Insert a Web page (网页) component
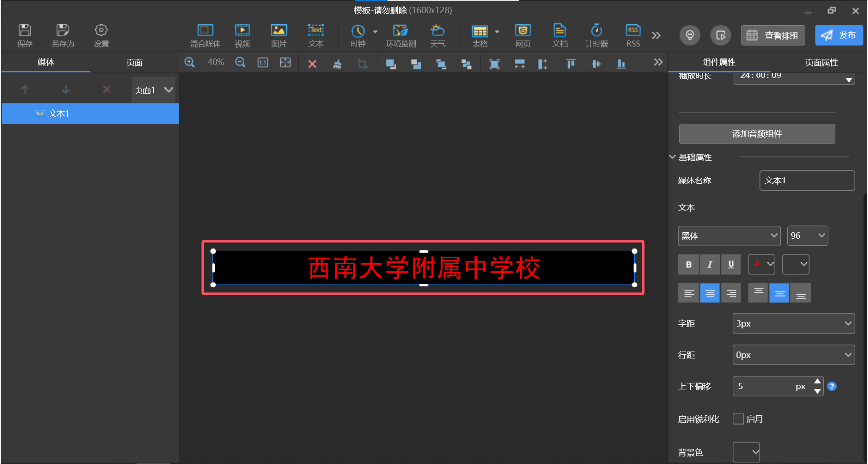This screenshot has width=868, height=464. point(522,35)
